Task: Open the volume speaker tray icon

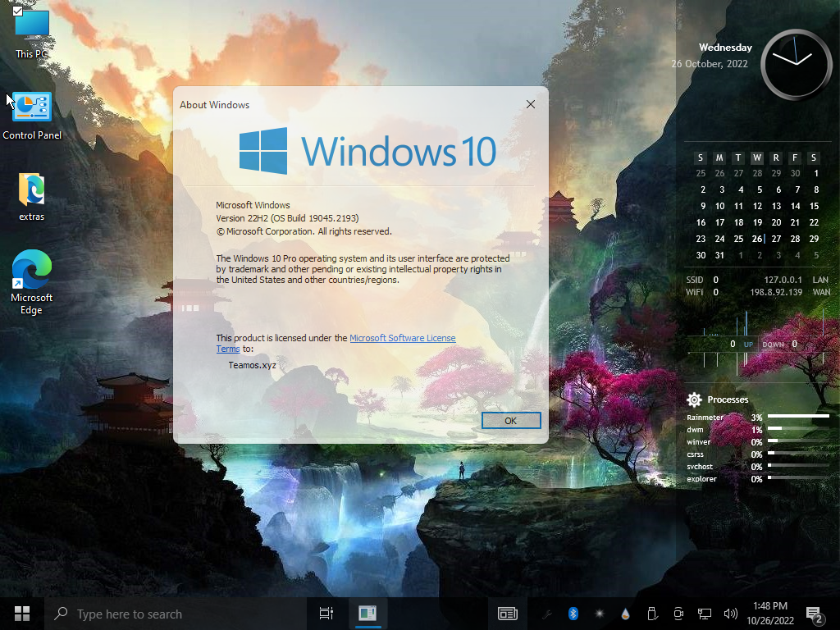Action: pos(730,614)
